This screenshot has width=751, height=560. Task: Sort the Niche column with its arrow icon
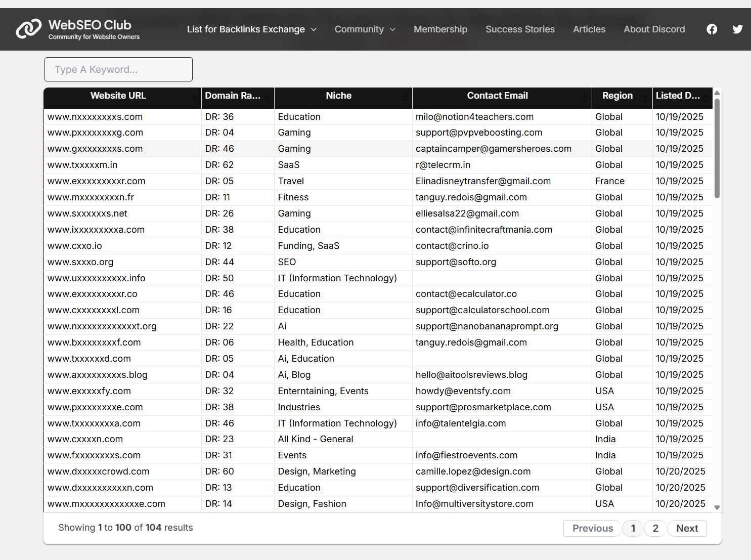405,99
